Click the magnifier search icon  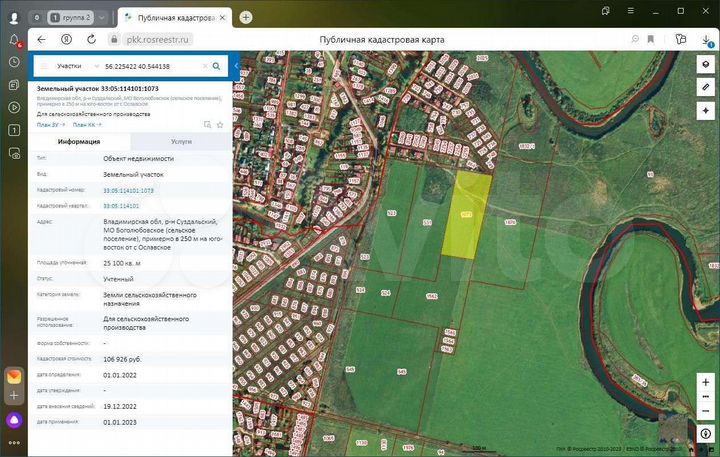(216, 66)
